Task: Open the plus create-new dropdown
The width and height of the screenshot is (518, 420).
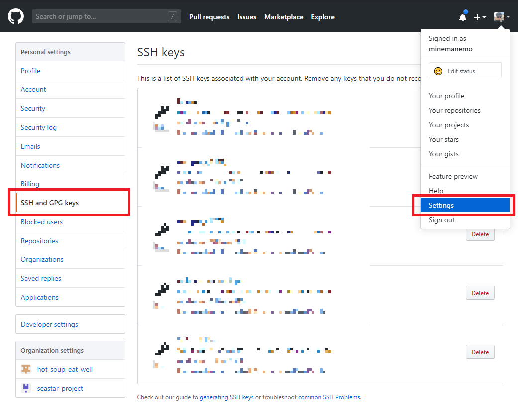Action: [x=480, y=17]
